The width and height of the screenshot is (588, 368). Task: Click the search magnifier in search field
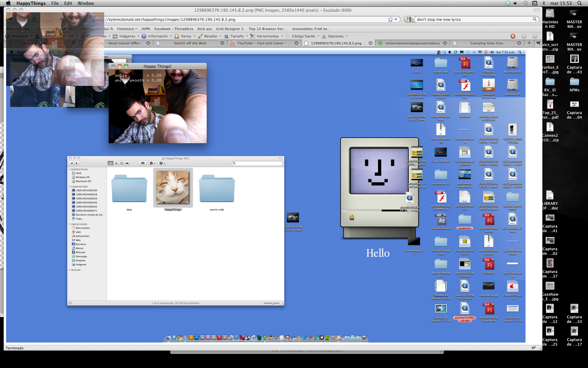pos(534,19)
